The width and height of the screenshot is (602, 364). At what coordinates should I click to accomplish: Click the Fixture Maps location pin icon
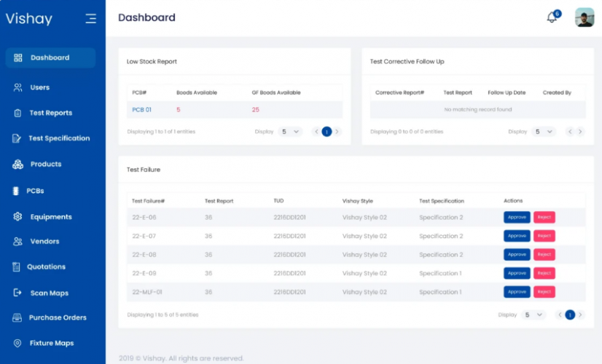coord(17,344)
